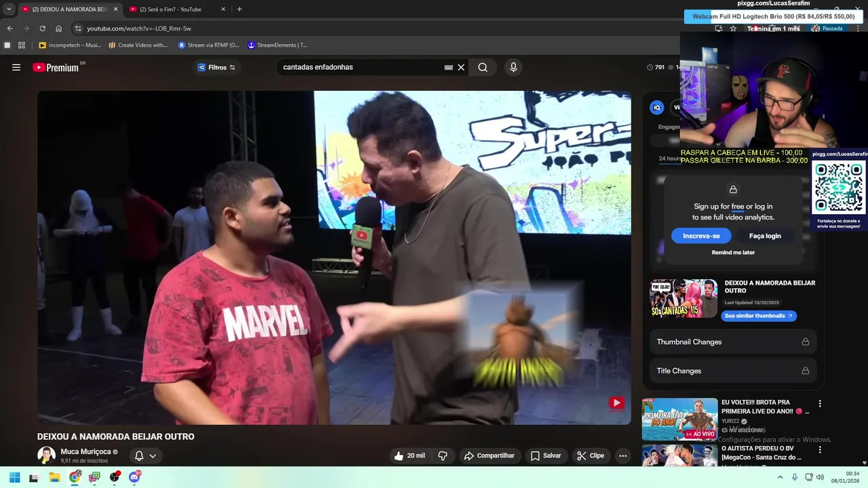Open the apps grid in bookmarks bar
The height and width of the screenshot is (488, 868).
tap(22, 45)
